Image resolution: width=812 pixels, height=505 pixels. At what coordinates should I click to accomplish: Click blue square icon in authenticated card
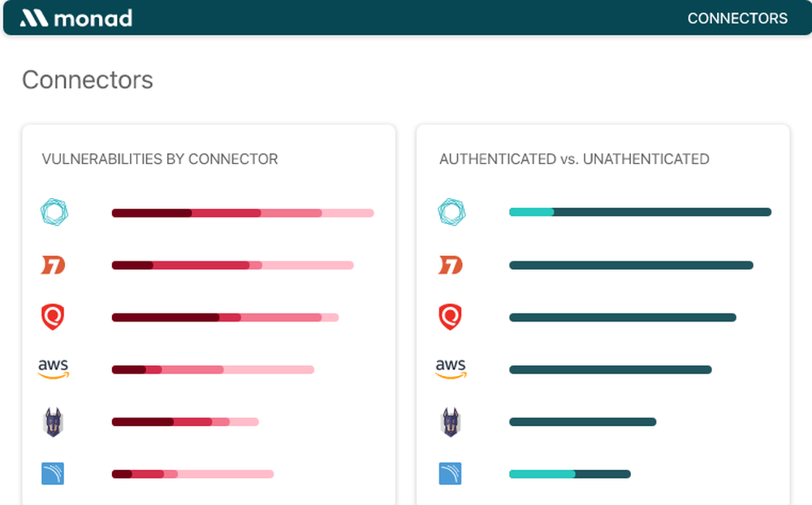450,473
